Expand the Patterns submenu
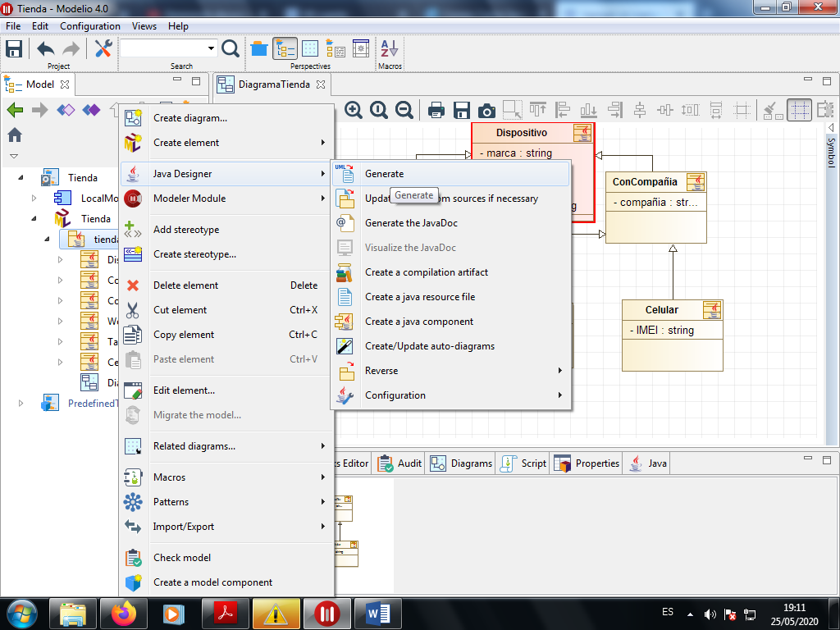 (323, 502)
